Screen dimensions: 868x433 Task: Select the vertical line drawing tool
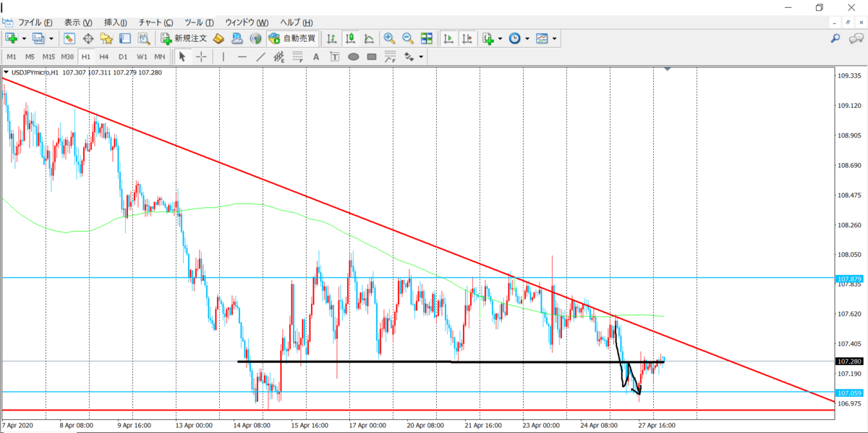tap(224, 56)
